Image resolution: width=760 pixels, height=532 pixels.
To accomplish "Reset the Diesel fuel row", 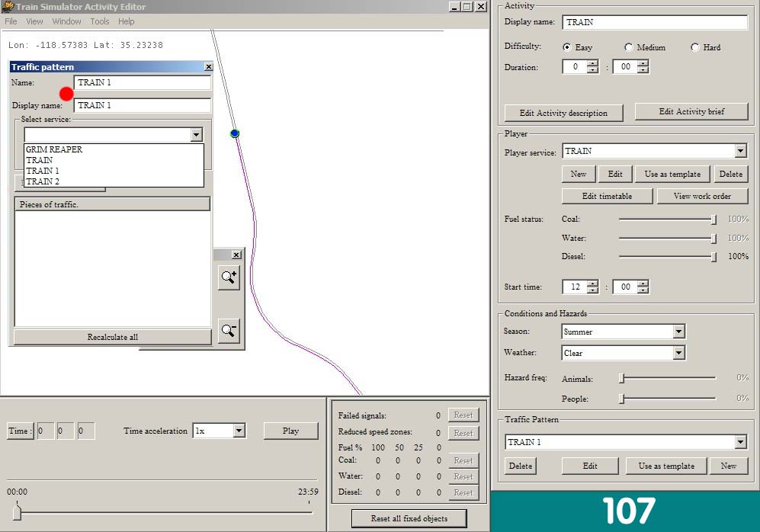I will pos(463,493).
